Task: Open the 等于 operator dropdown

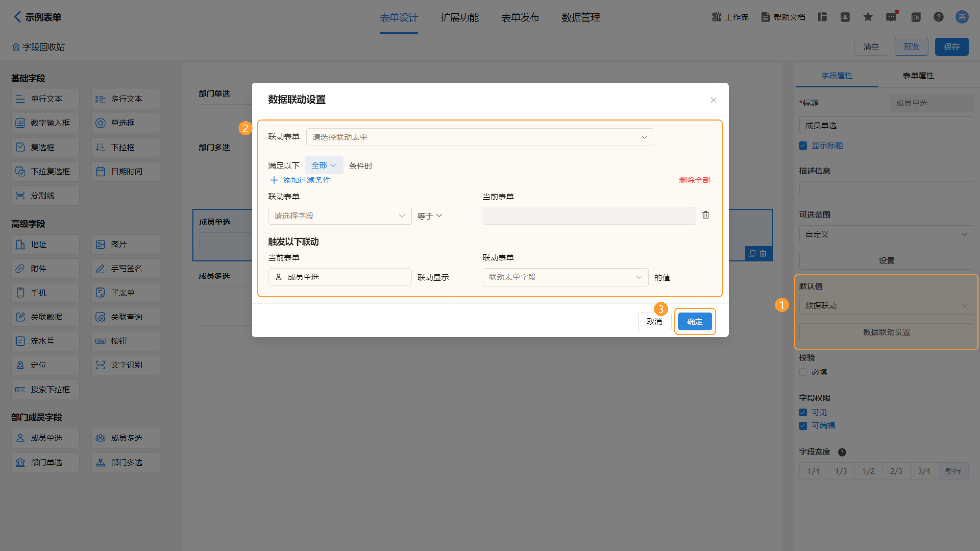Action: 430,216
